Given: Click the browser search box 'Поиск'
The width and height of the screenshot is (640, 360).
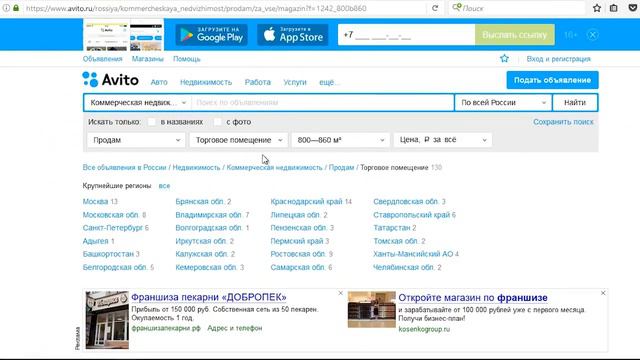Looking at the screenshot, I should click(x=516, y=8).
